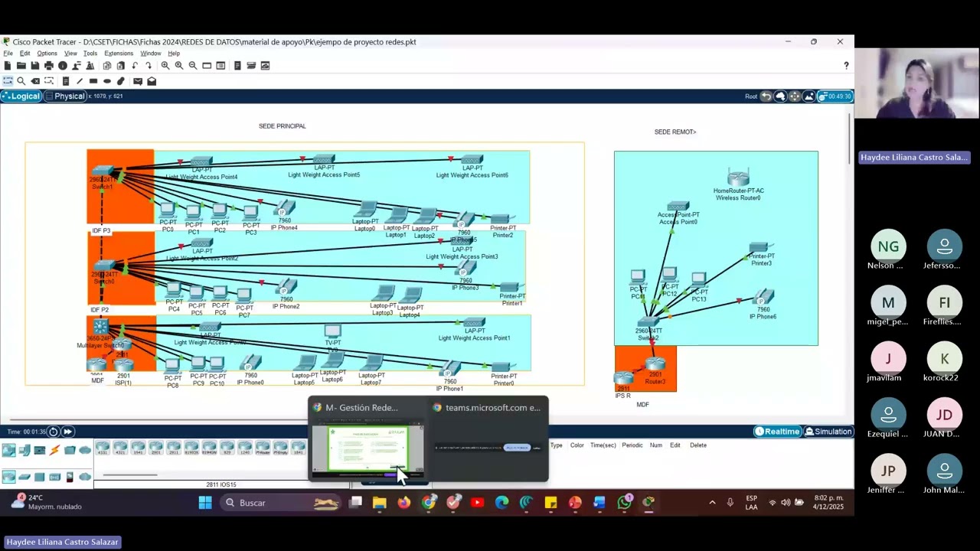Select Multilayer Switch0 in the topology

[x=100, y=328]
